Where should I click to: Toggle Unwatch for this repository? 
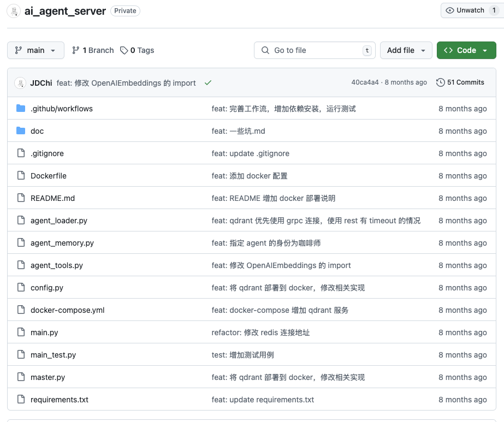point(471,10)
